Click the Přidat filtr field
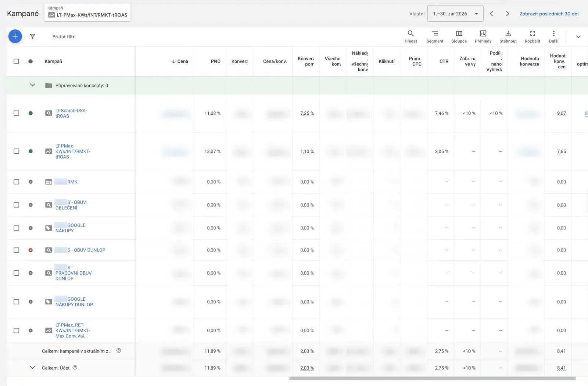The height and width of the screenshot is (386, 588). click(64, 36)
